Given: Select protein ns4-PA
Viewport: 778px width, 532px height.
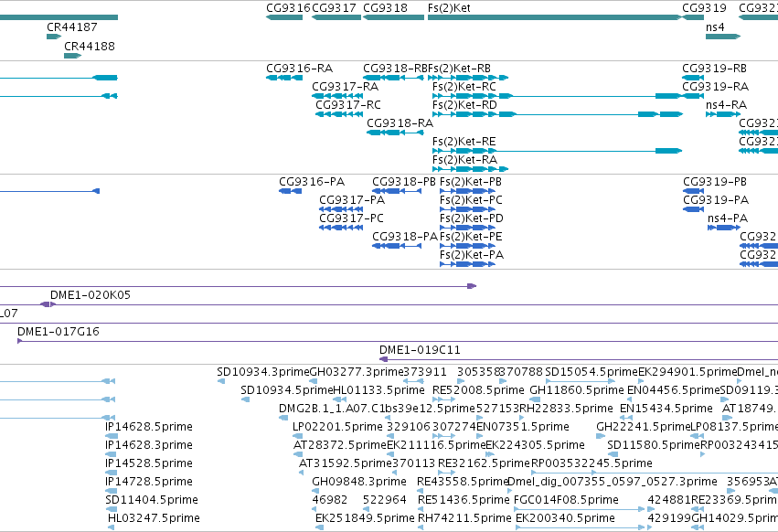Looking at the screenshot, I should click(724, 228).
